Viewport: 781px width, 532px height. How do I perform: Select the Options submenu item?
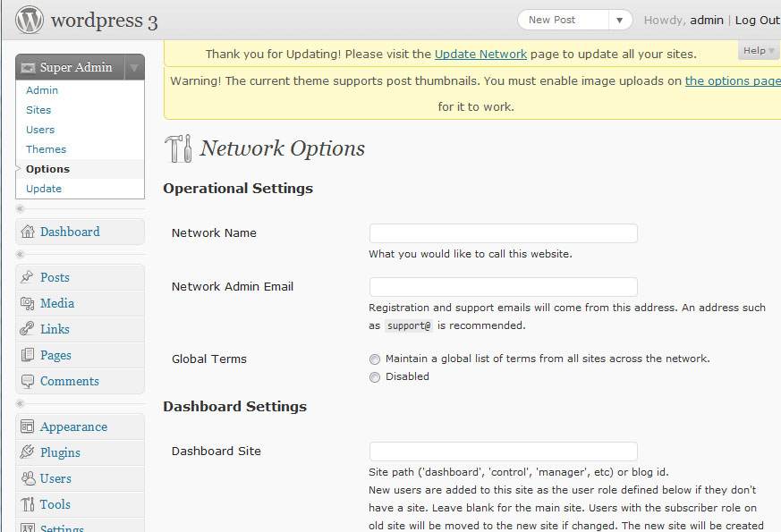47,169
